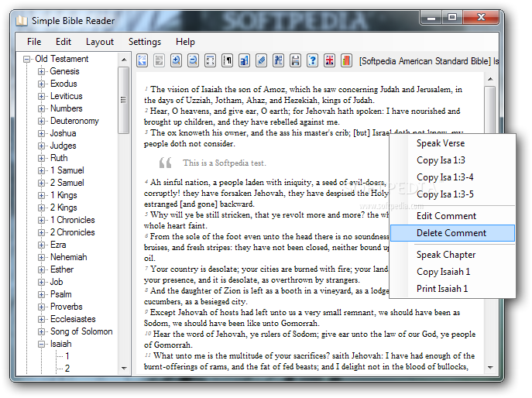The height and width of the screenshot is (398, 532).
Task: Click the font size toolbar icon
Action: tap(244, 60)
